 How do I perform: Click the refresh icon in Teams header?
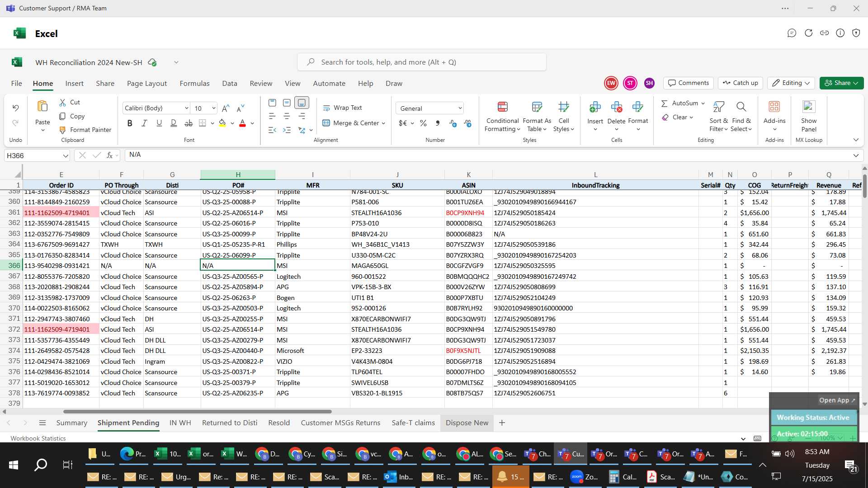tap(808, 33)
